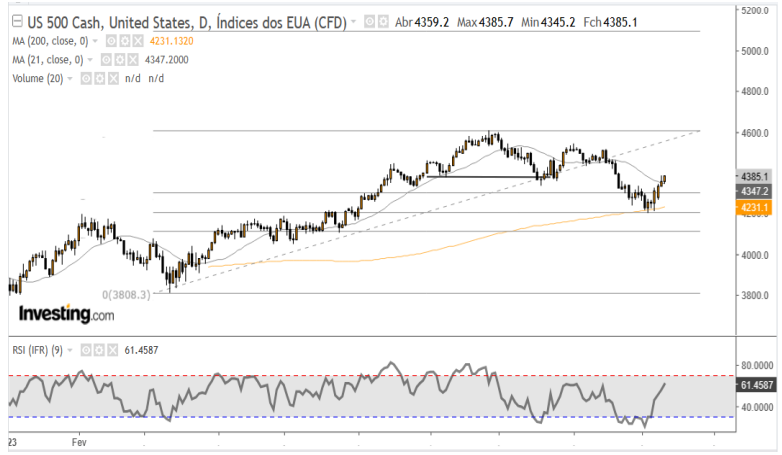The height and width of the screenshot is (455, 782).
Task: Click the 5000.0 price scale label
Action: (x=754, y=51)
